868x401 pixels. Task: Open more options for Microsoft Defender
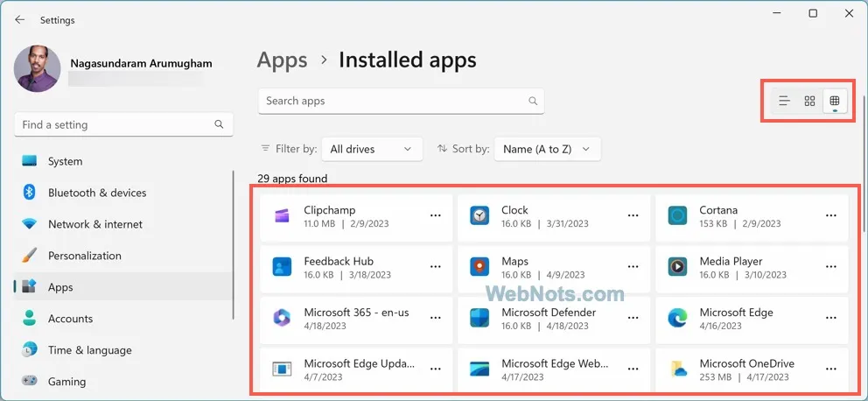(x=633, y=318)
